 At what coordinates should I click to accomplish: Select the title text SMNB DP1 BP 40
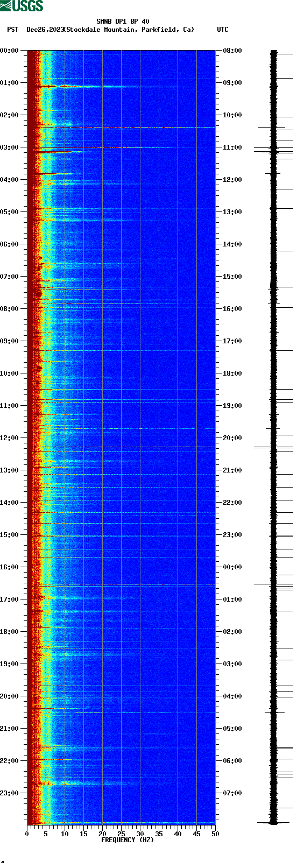pos(123,22)
